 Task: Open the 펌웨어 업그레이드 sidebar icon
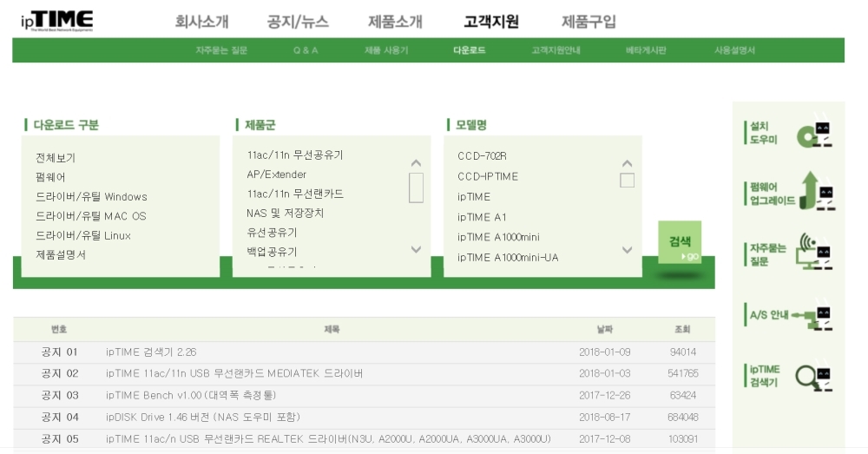(789, 192)
